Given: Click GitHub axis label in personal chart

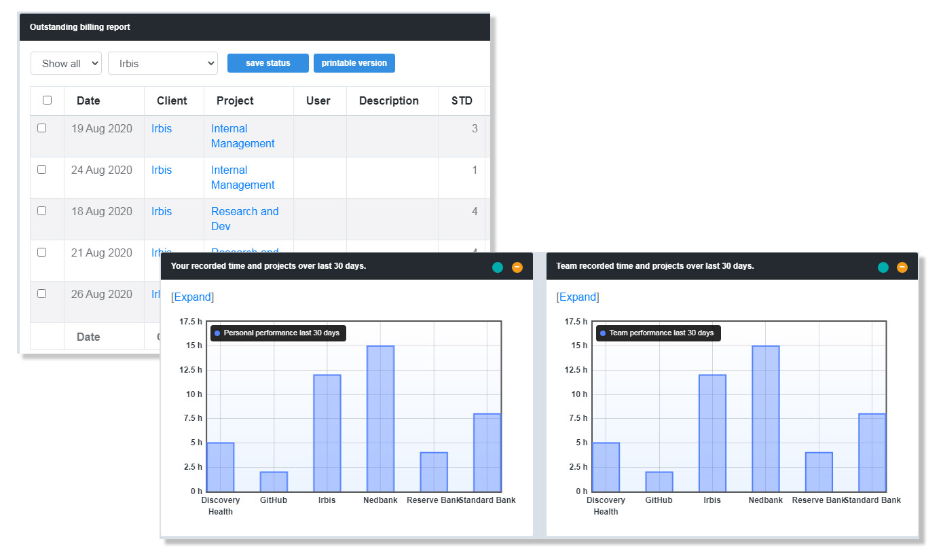Looking at the screenshot, I should 274,500.
